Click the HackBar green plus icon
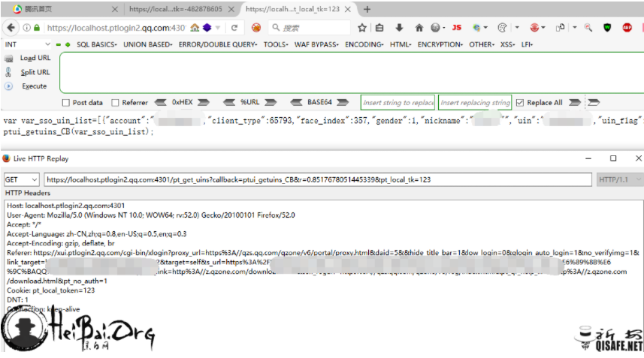This screenshot has height=358, width=644. pyautogui.click(x=68, y=45)
